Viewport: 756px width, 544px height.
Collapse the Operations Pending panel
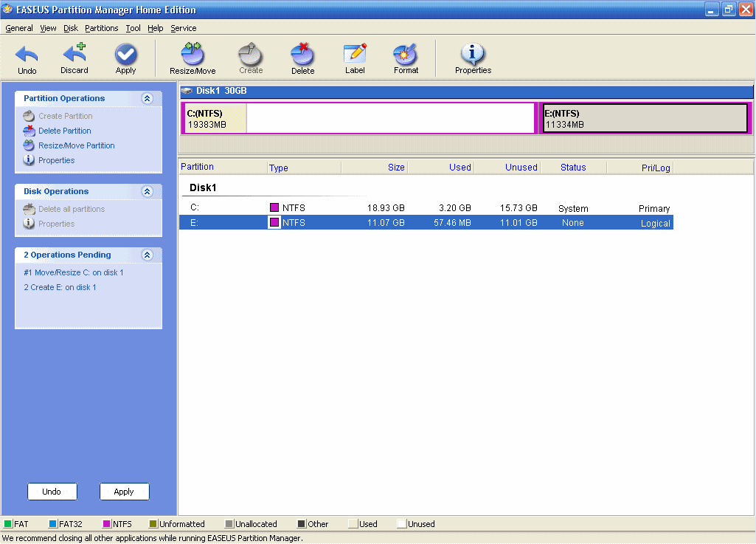point(148,255)
